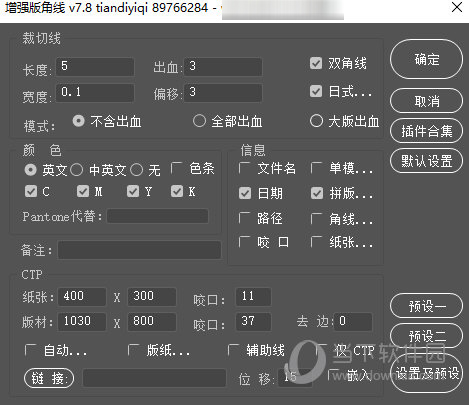This screenshot has height=405, width=469.
Task: Uncheck the C color checkbox
Action: pos(31,191)
